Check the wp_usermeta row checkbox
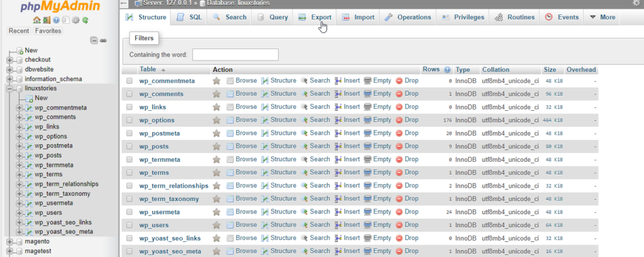 tap(130, 212)
